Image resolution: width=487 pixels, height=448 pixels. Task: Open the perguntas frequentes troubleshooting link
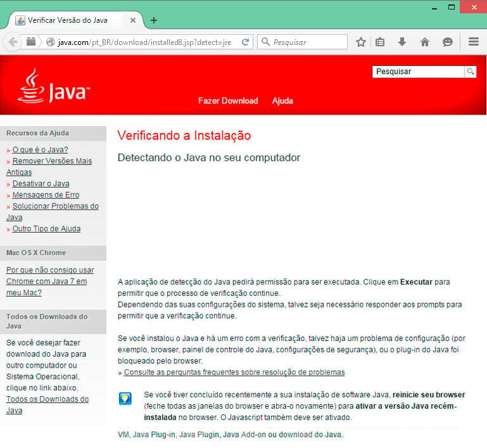pyautogui.click(x=234, y=372)
